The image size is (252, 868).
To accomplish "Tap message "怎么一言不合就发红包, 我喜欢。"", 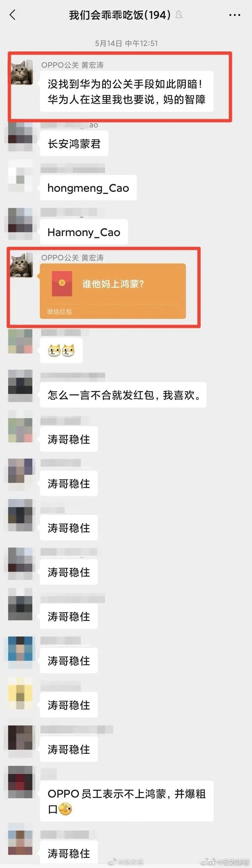I will coord(123,395).
